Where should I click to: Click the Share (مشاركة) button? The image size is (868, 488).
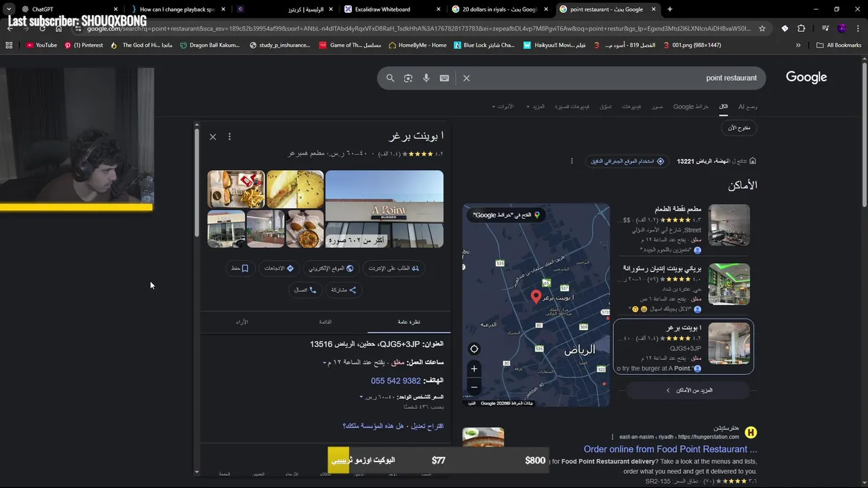(343, 290)
